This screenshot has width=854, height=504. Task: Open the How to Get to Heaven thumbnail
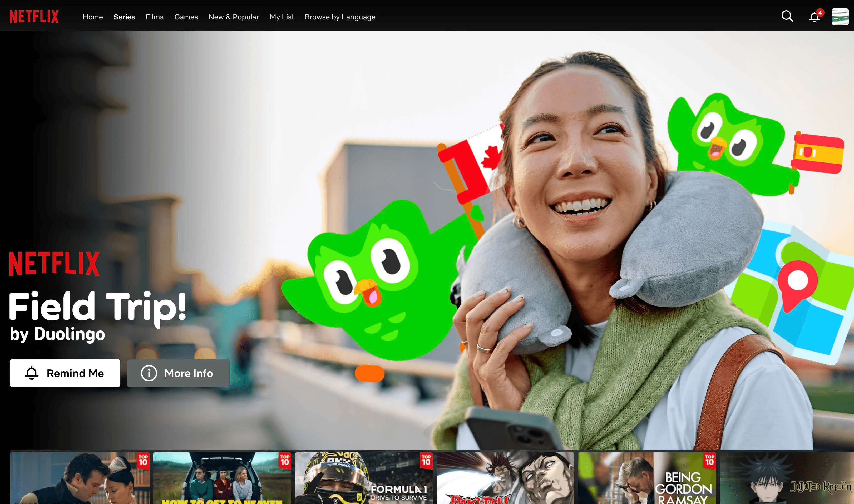point(222,478)
